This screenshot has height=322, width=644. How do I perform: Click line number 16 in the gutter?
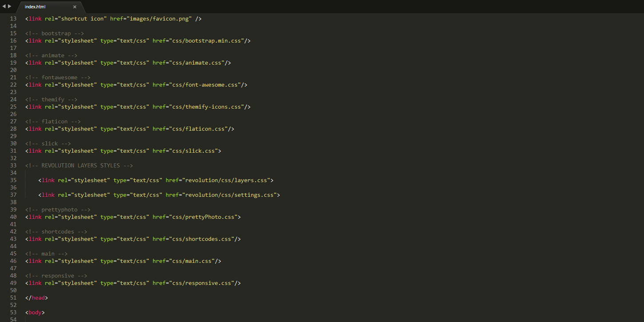13,41
